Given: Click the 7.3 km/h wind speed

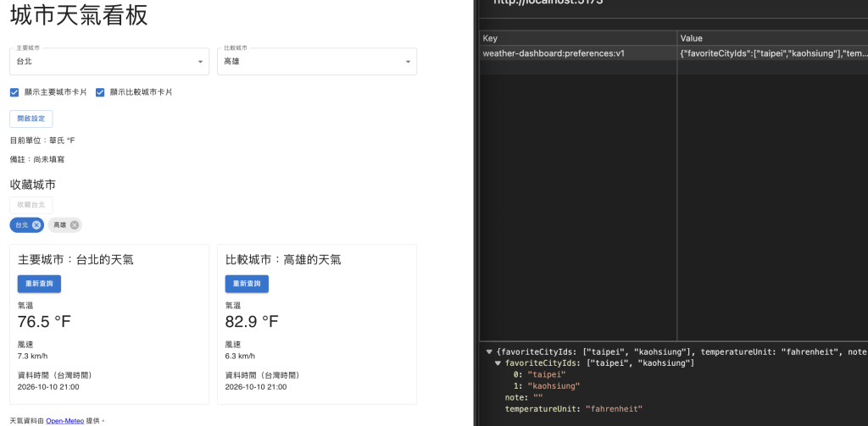Looking at the screenshot, I should tap(33, 356).
